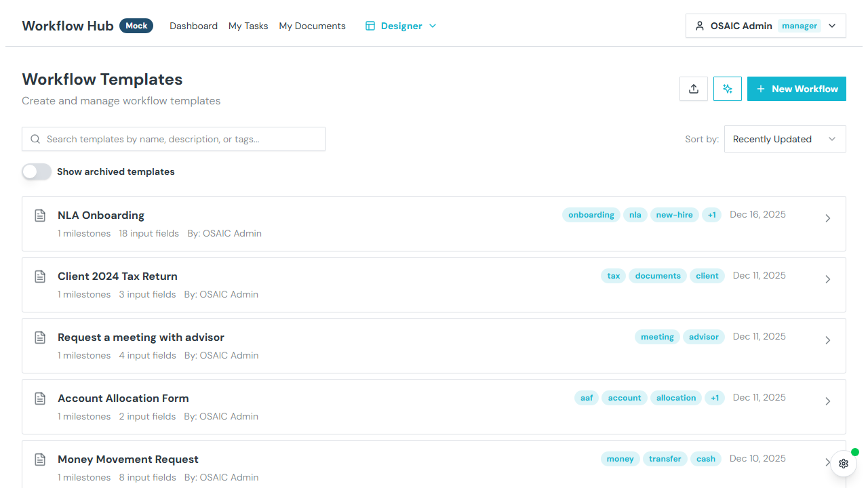Click the Account Allocation Form document icon
This screenshot has width=868, height=488.
(41, 399)
